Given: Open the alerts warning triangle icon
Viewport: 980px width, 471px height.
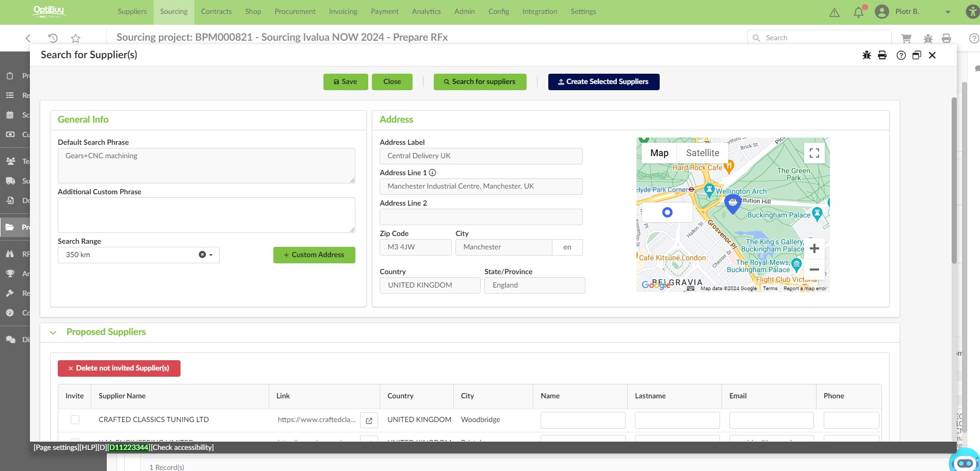Looking at the screenshot, I should [x=834, y=12].
